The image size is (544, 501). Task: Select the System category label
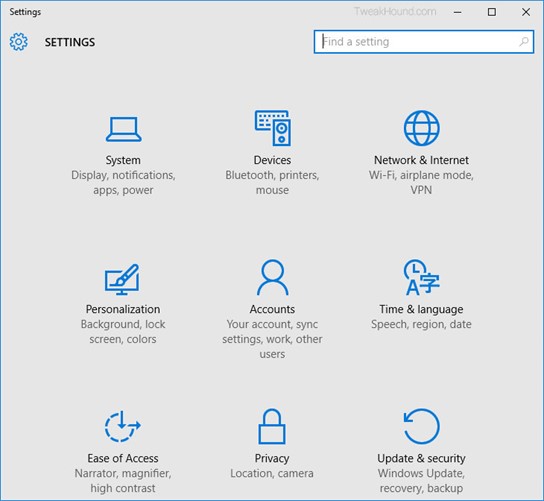coord(123,160)
